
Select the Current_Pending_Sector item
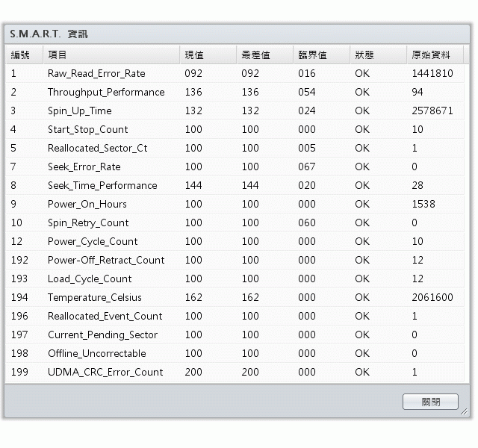click(x=102, y=335)
